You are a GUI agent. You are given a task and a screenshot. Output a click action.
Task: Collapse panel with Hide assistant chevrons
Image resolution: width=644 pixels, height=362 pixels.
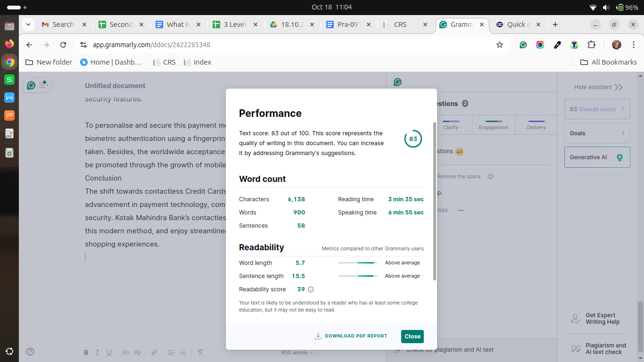click(619, 87)
